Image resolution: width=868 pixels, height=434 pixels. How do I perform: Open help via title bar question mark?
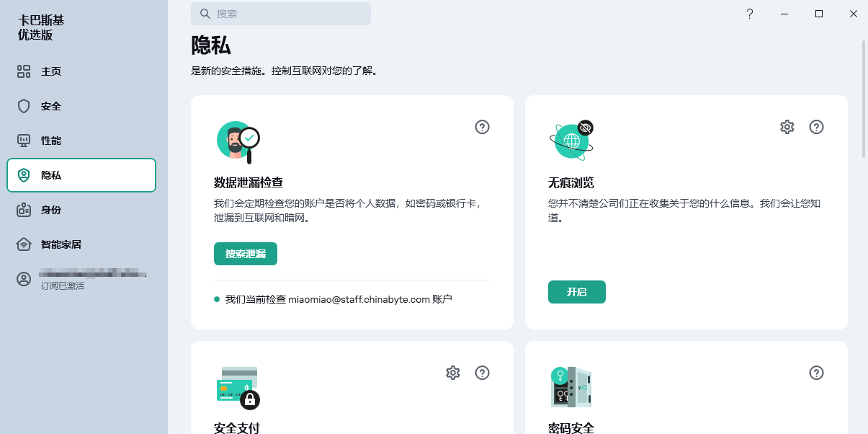[x=750, y=14]
